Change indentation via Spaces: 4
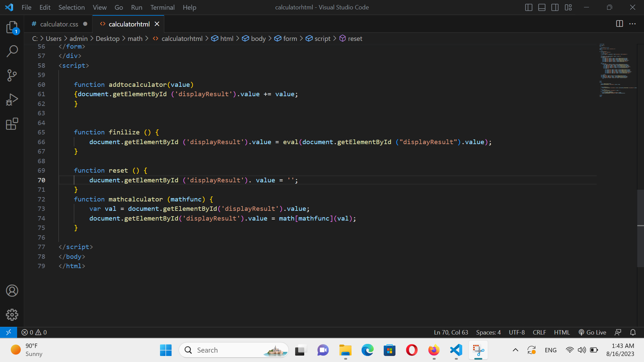Viewport: 644px width, 362px height. (x=488, y=332)
